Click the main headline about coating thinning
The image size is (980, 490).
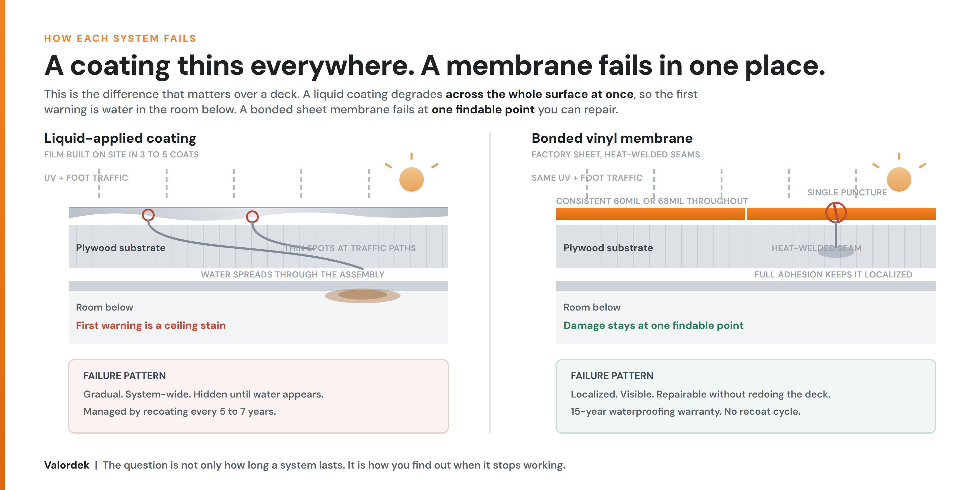point(435,66)
